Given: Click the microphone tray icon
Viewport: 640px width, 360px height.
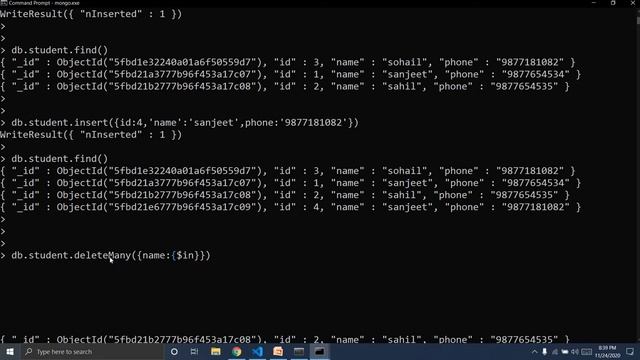Looking at the screenshot, I should pyautogui.click(x=544, y=351).
